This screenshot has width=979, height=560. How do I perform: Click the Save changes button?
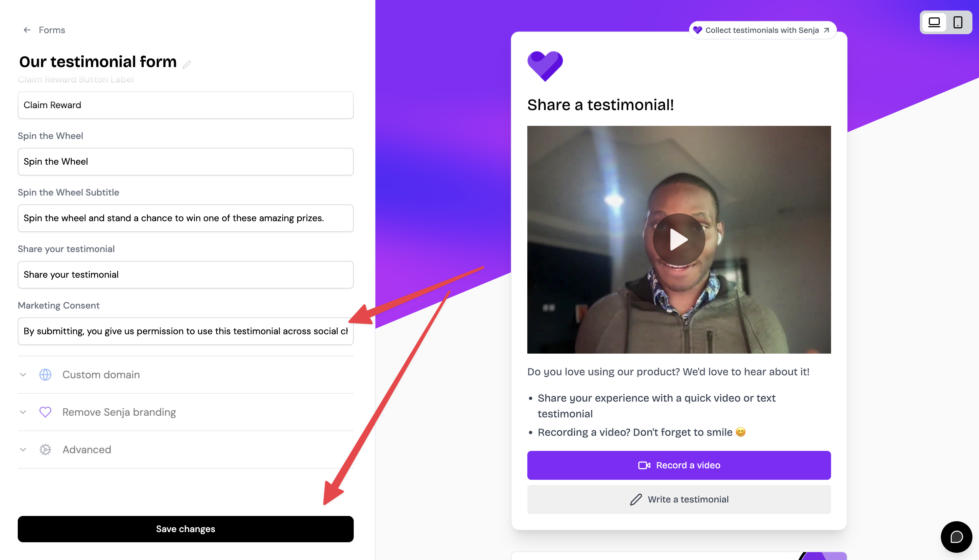tap(185, 529)
